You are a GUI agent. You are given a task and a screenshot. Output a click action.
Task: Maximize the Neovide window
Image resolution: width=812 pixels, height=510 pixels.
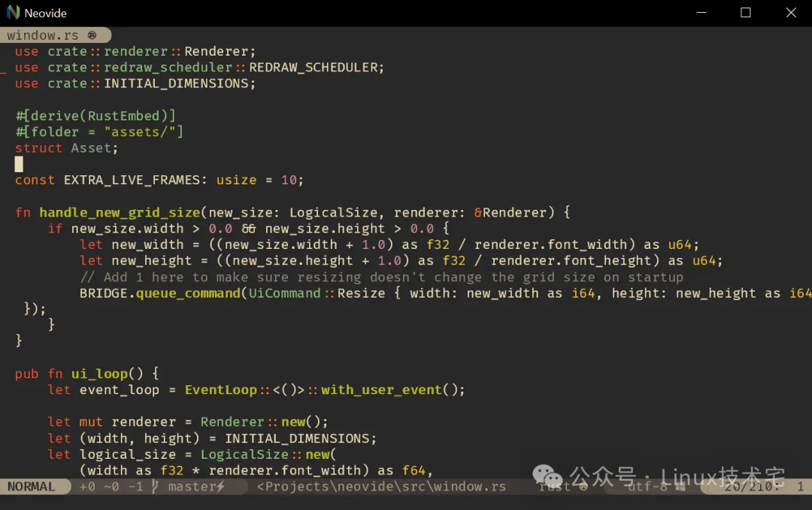[746, 13]
